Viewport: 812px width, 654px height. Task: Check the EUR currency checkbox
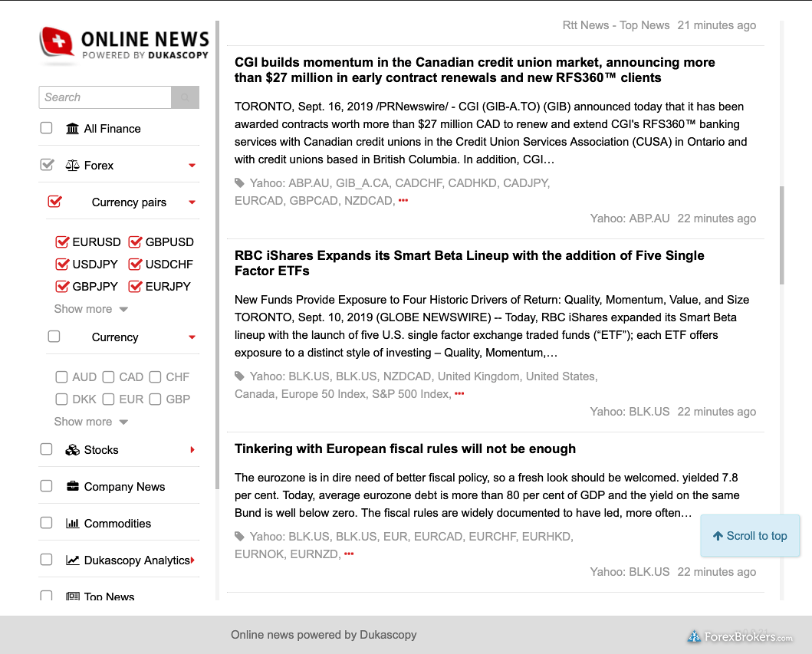click(108, 399)
